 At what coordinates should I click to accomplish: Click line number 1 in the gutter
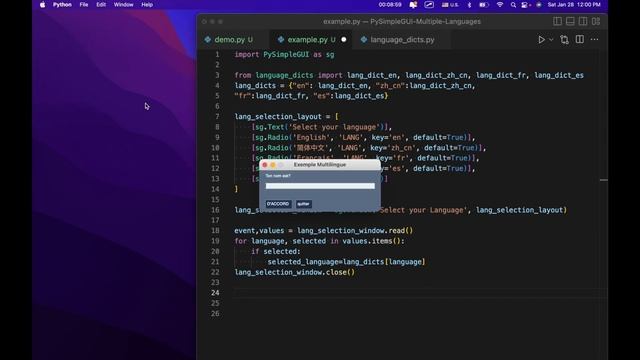217,54
